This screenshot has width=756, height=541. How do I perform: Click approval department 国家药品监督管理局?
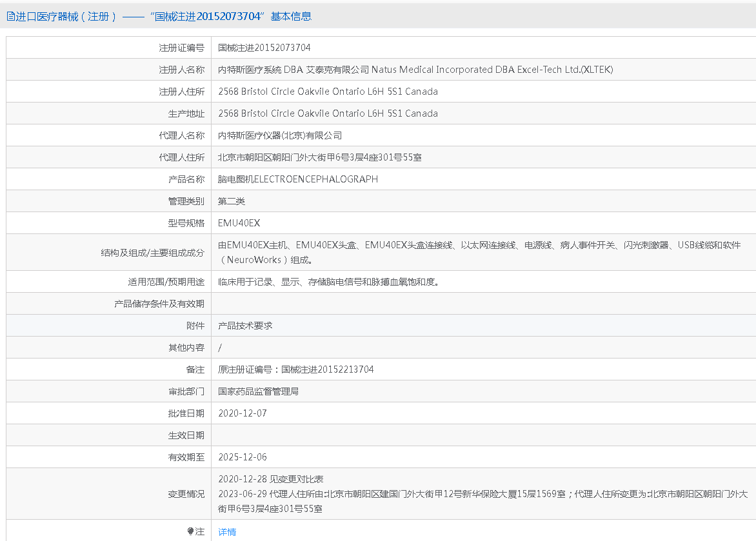258,391
